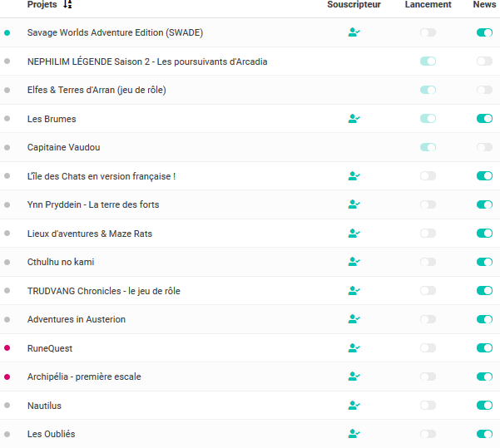Click subscriber icon in Nautilus row
Viewport: 500px width, 448px height.
tap(354, 406)
